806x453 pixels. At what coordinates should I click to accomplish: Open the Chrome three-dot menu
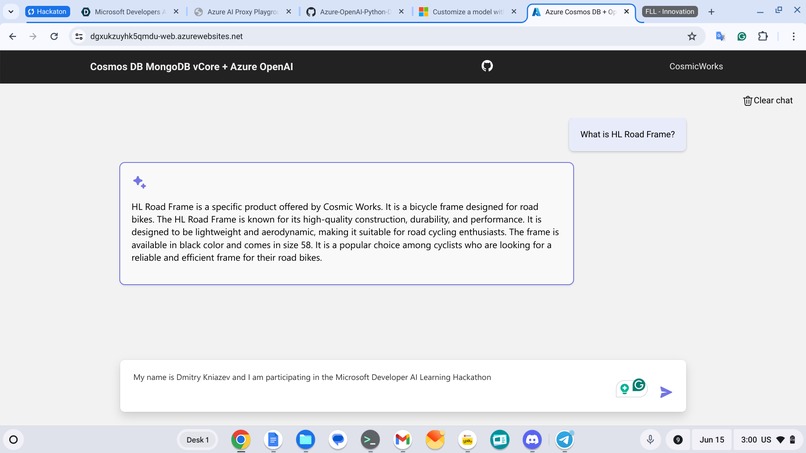point(794,37)
